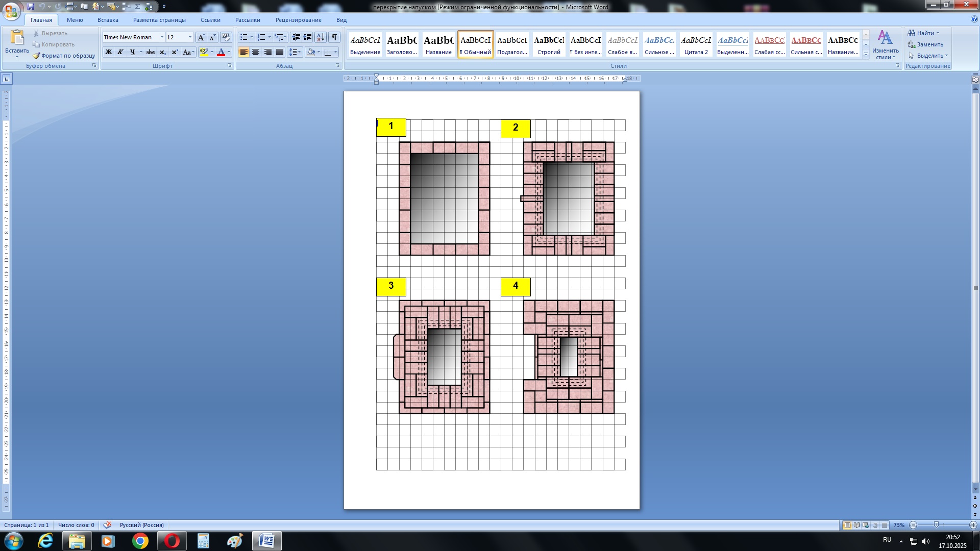Open the Times New Roman font dropdown
Screen dimensions: 980x551
162,37
